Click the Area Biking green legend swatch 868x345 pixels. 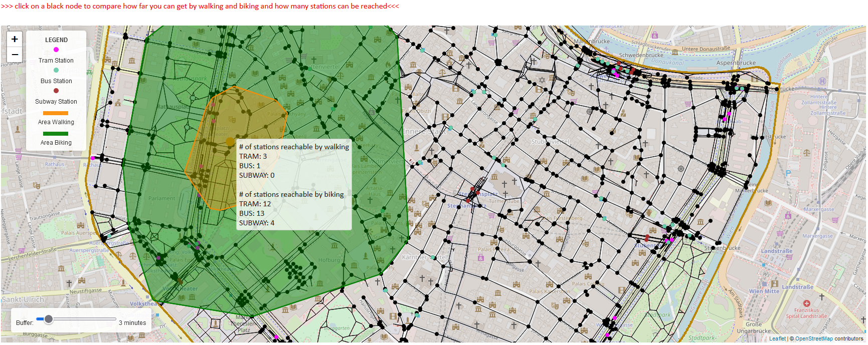coord(56,134)
